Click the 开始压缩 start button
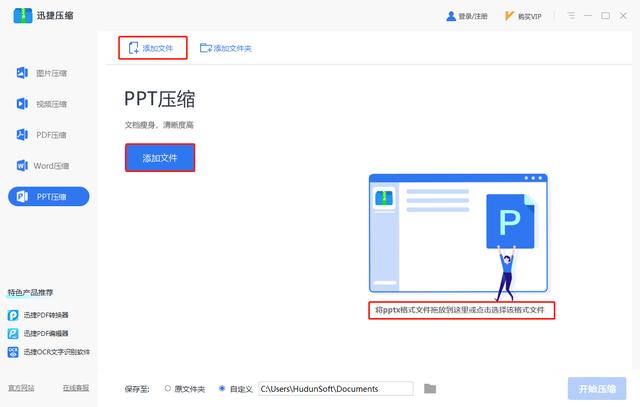The image size is (640, 407). 597,389
